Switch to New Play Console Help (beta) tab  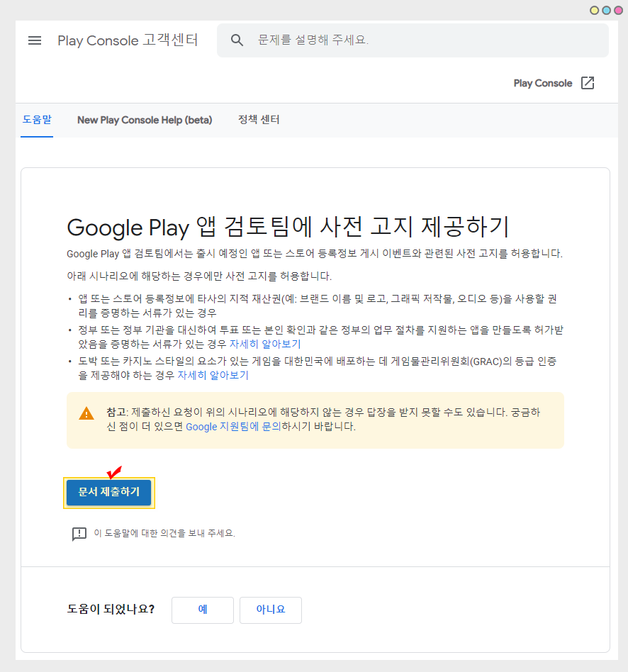(x=145, y=120)
